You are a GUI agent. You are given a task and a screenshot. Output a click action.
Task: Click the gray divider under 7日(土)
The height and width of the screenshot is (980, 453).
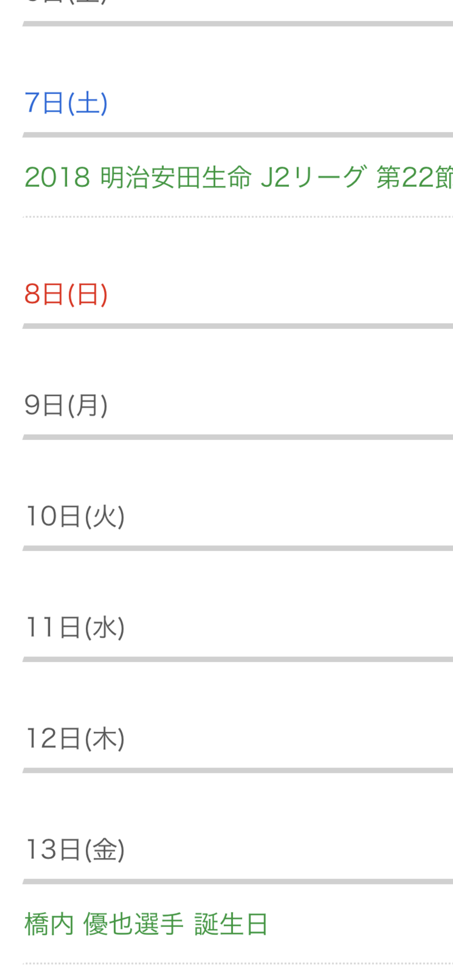(238, 135)
